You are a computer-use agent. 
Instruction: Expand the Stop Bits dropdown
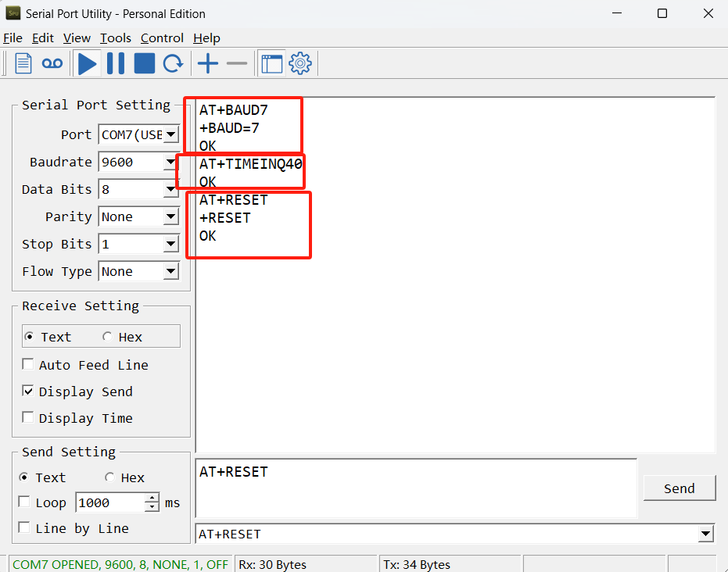click(171, 244)
